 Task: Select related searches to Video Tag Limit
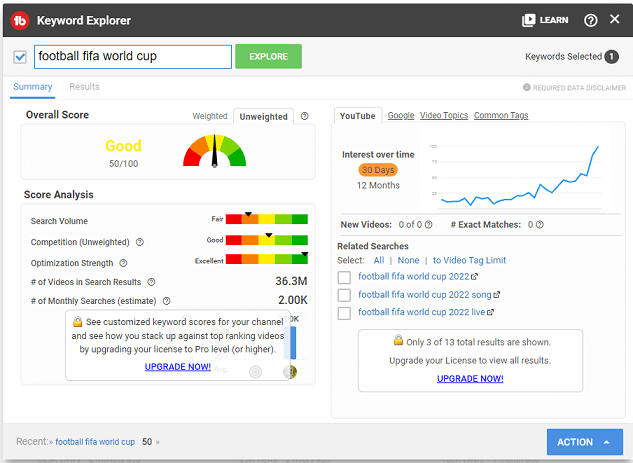469,260
